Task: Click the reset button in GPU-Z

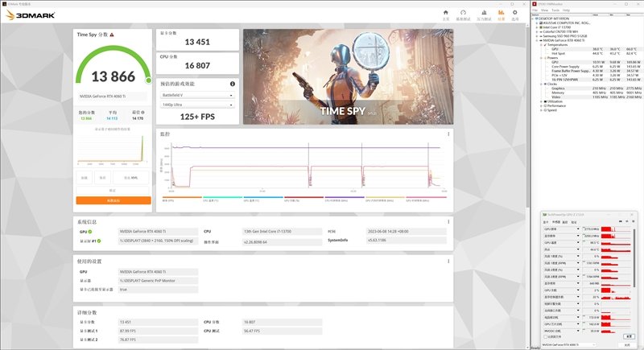Action: point(629,336)
